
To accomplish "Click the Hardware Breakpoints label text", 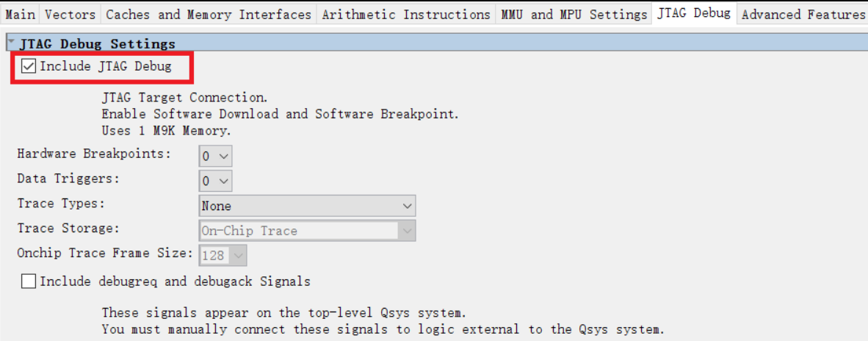I will coord(94,154).
